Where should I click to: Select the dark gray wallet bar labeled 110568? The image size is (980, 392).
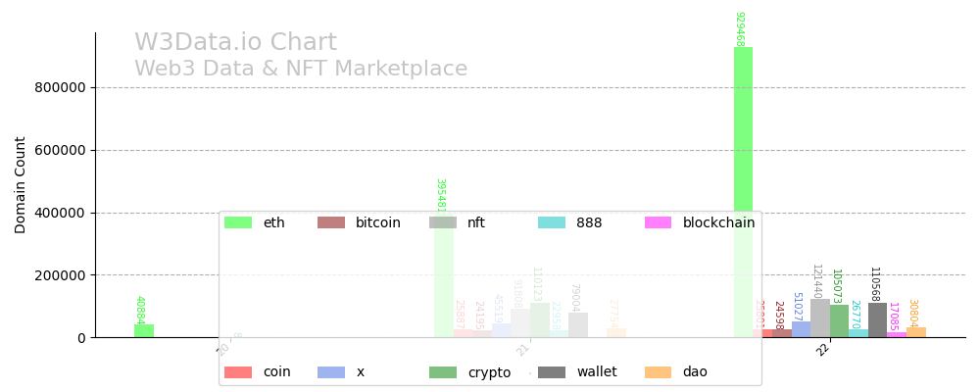pos(877,320)
